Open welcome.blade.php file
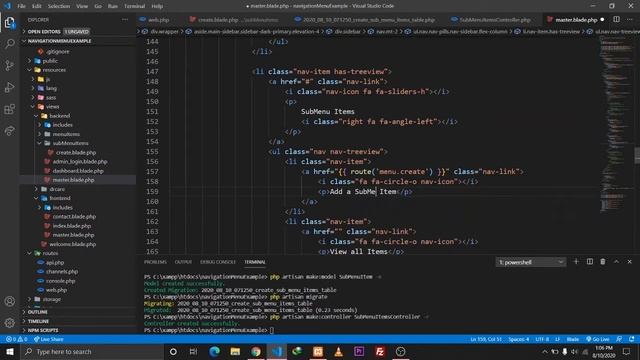This screenshot has width=640, height=360. point(72,244)
